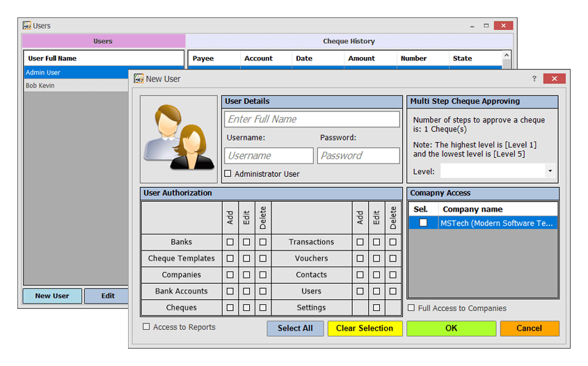Sort by the Number column header
This screenshot has height=366, width=588.
pyautogui.click(x=423, y=58)
